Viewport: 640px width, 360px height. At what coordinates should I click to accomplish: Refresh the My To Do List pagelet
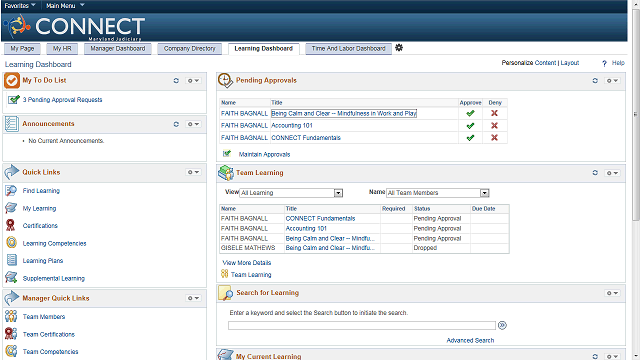tap(176, 81)
